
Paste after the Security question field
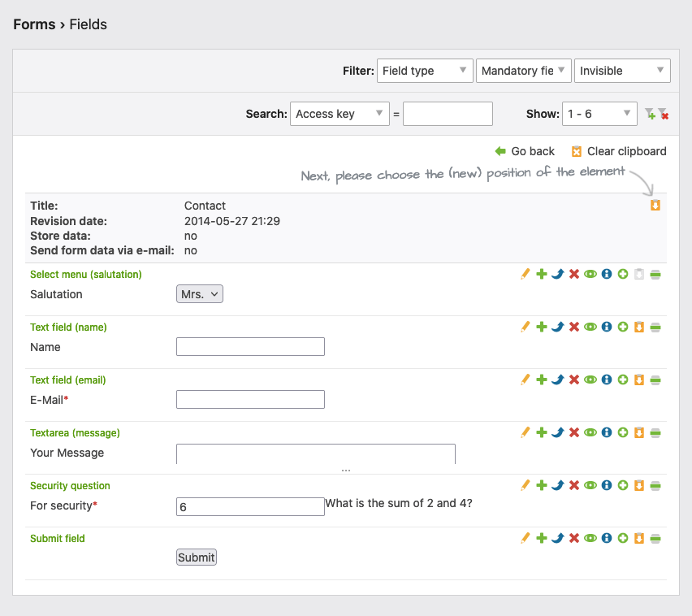[639, 485]
